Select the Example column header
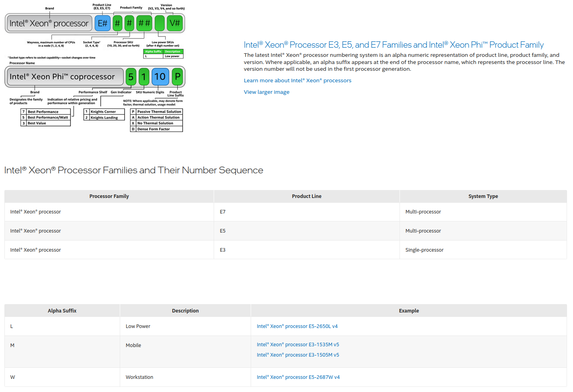The image size is (573, 392). point(409,311)
